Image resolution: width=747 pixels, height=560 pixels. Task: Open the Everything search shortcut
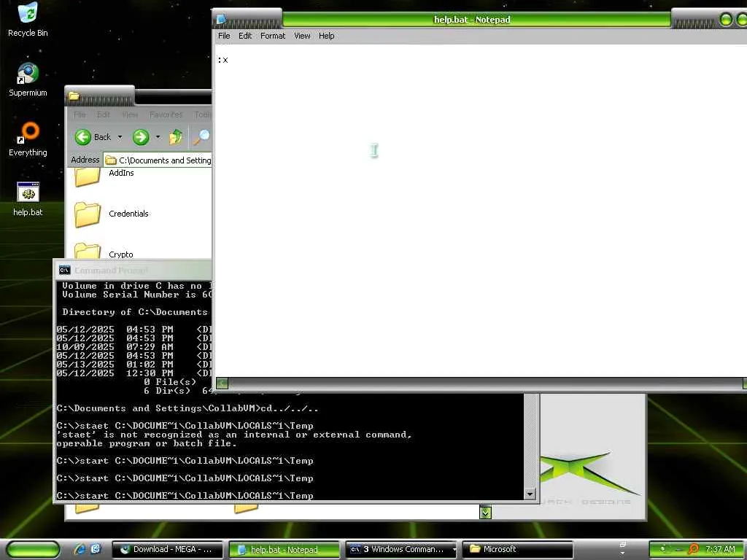click(28, 139)
